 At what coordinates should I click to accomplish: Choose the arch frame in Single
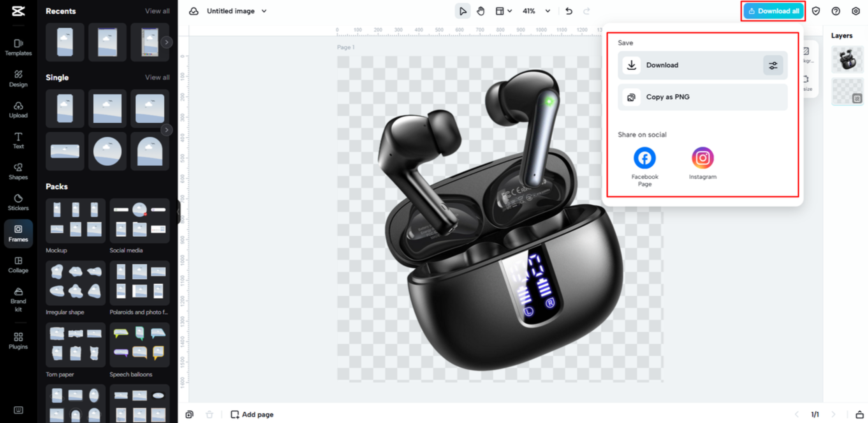point(150,151)
